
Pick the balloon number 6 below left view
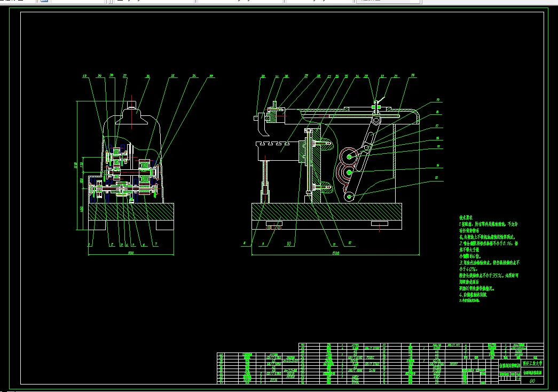[144, 245]
